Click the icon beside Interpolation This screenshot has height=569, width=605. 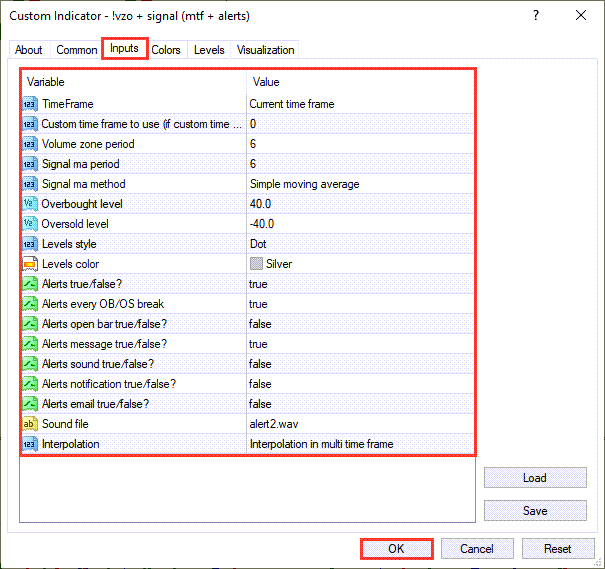(30, 444)
